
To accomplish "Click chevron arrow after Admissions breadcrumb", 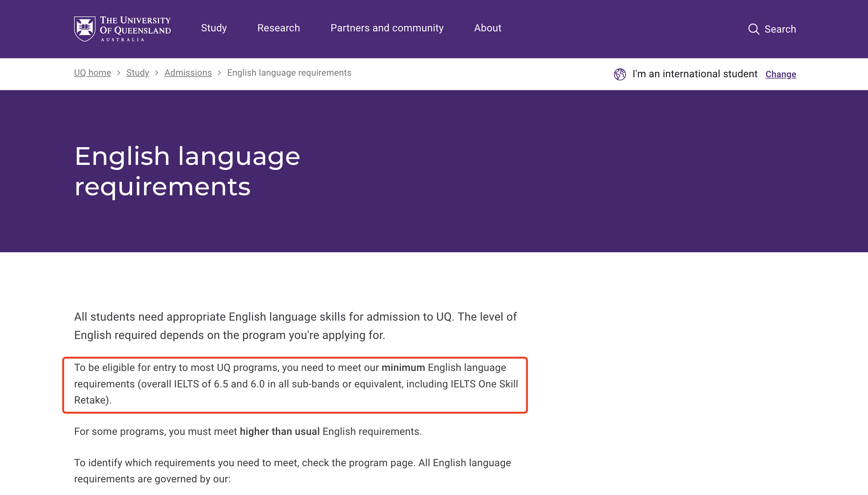I will pos(219,73).
